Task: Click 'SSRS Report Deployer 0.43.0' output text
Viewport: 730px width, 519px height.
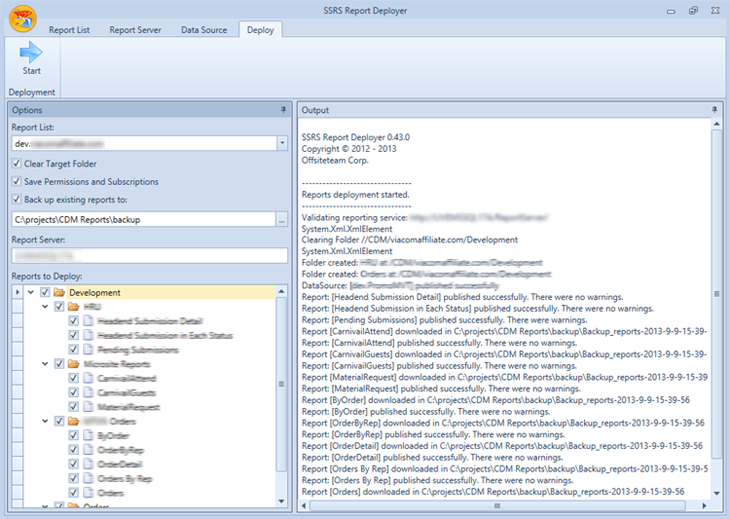Action: [356, 137]
